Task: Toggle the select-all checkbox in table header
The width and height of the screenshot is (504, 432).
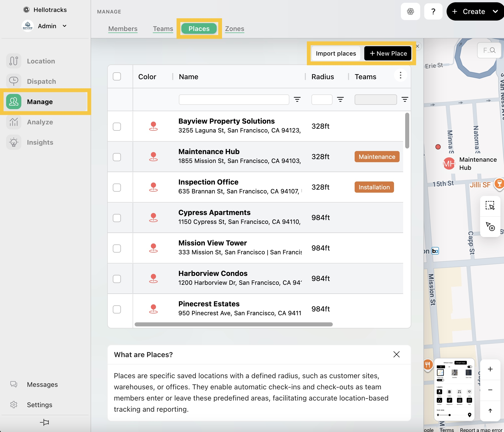Action: click(x=117, y=76)
